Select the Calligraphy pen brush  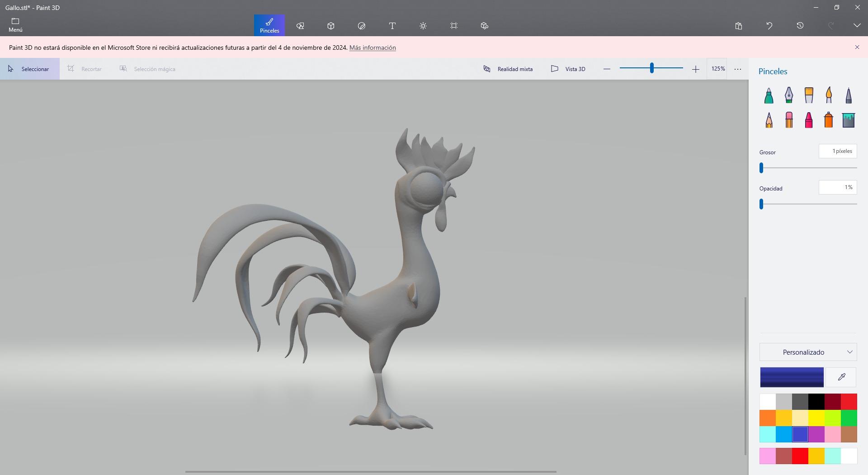point(789,95)
